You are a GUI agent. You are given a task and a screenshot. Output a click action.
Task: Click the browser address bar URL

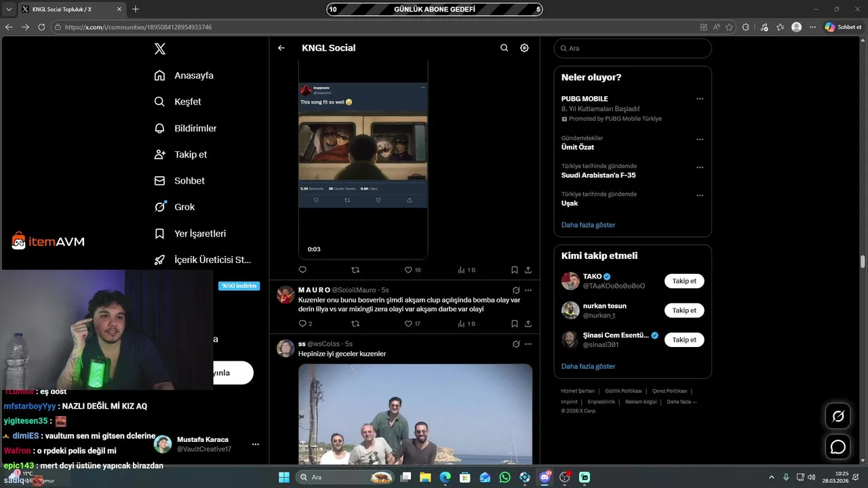(x=138, y=27)
